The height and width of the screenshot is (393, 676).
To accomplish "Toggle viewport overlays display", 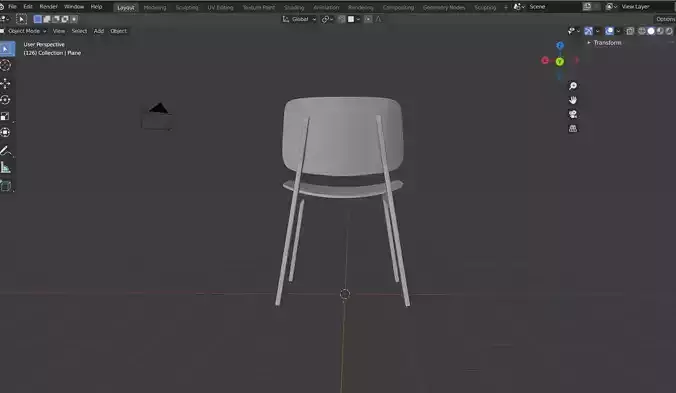I will (x=609, y=31).
